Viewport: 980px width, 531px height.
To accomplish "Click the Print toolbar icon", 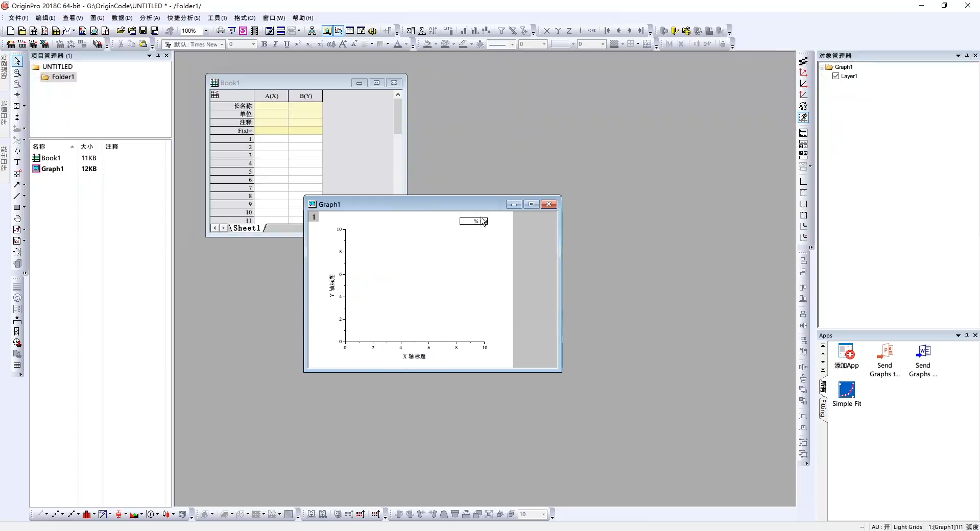I will point(220,31).
